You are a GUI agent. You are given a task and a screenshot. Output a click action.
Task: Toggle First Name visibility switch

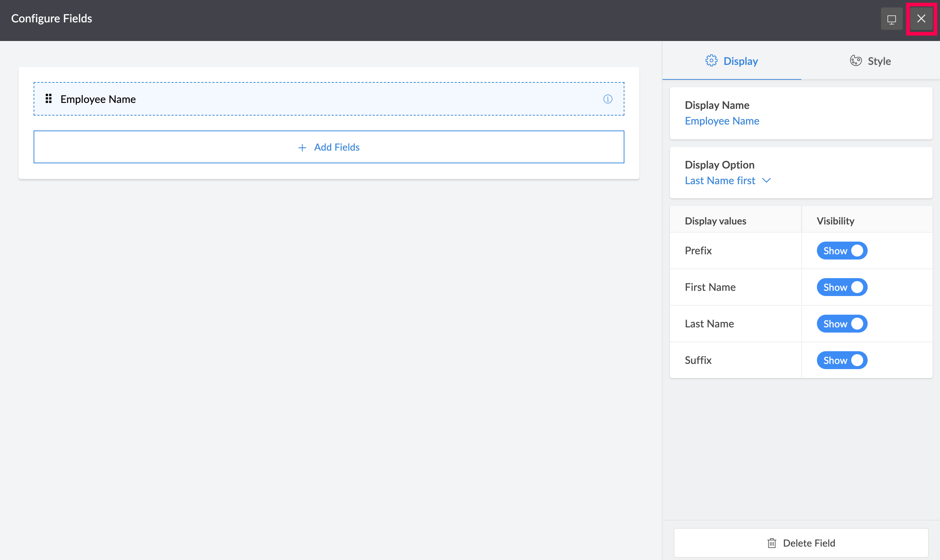[x=842, y=287]
